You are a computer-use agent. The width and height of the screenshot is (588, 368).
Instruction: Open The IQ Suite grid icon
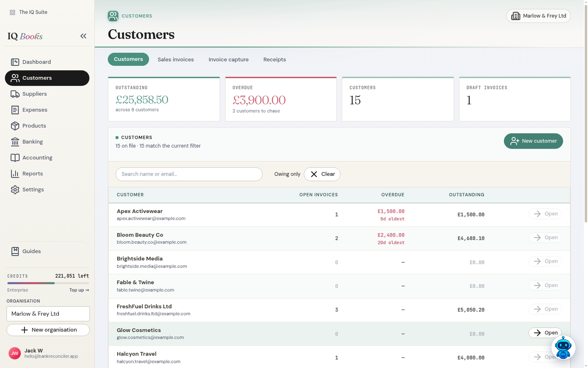[12, 12]
